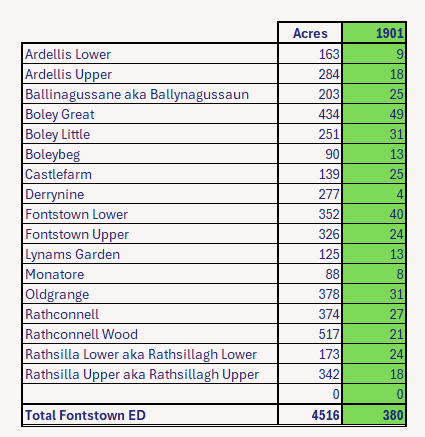Select 1901 value 24 in Rathsilla Lower row

click(374, 354)
